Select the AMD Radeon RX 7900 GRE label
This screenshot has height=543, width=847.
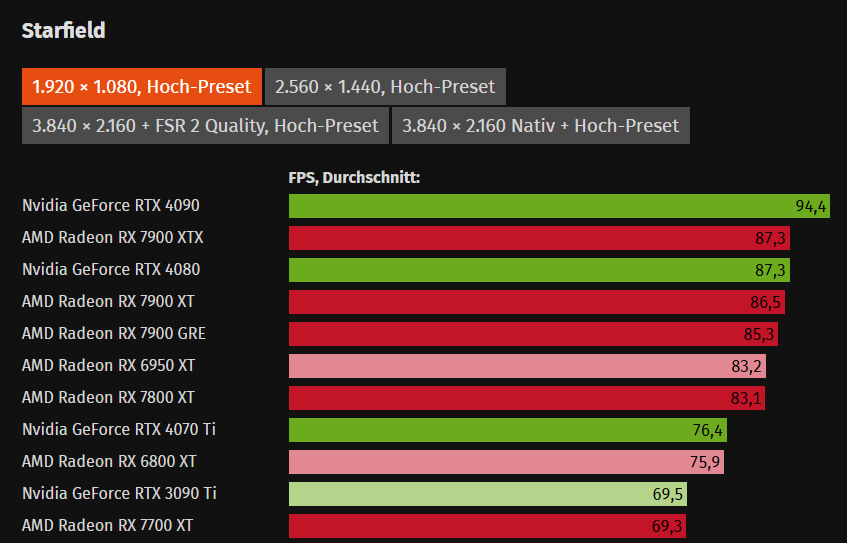tap(113, 333)
